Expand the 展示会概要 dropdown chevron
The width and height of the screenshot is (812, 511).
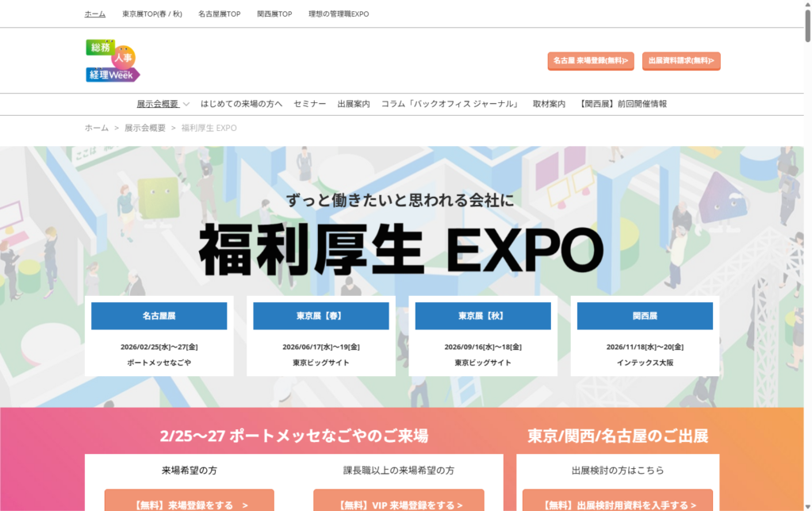pos(186,104)
